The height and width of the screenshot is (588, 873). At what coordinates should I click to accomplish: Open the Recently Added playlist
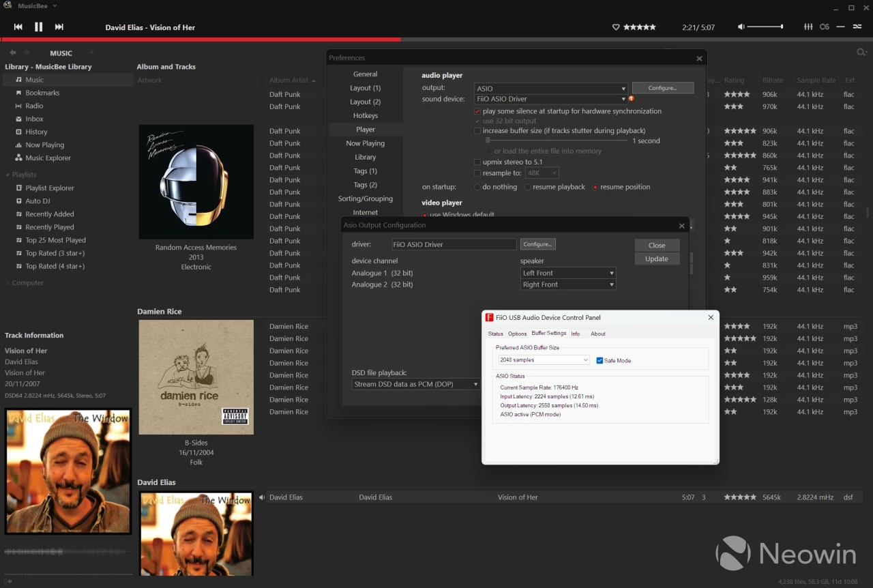tap(50, 214)
